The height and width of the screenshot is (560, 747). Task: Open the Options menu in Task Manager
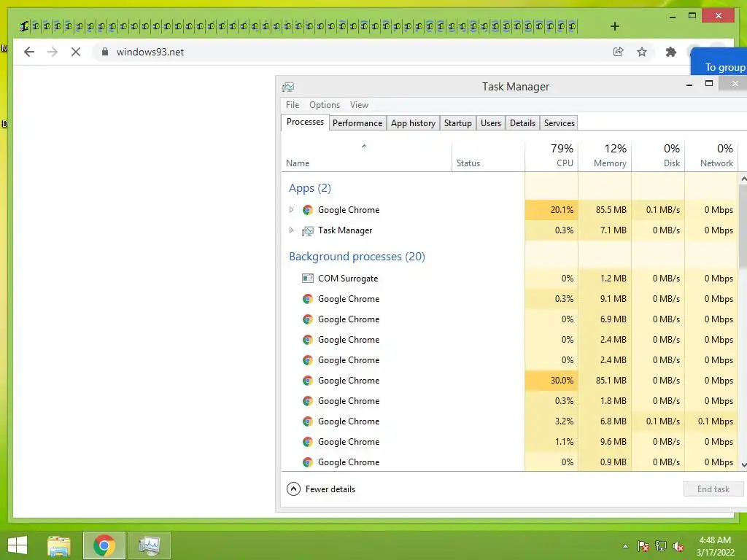pyautogui.click(x=325, y=105)
